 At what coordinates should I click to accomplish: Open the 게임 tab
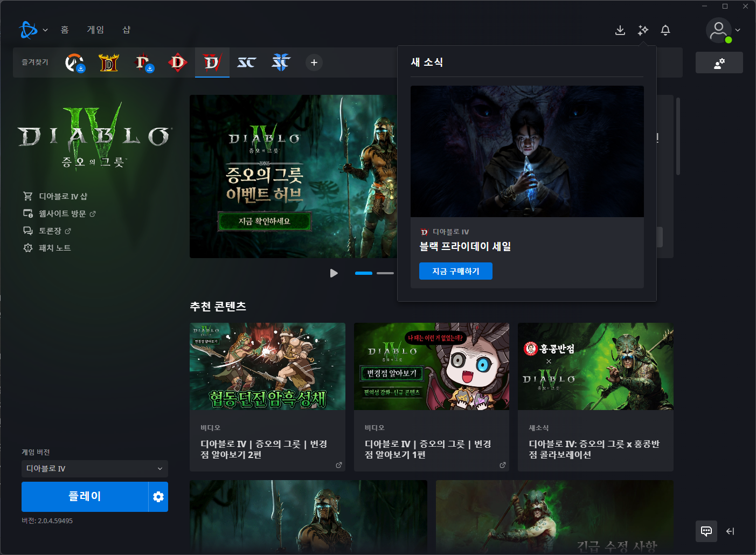[x=95, y=30]
